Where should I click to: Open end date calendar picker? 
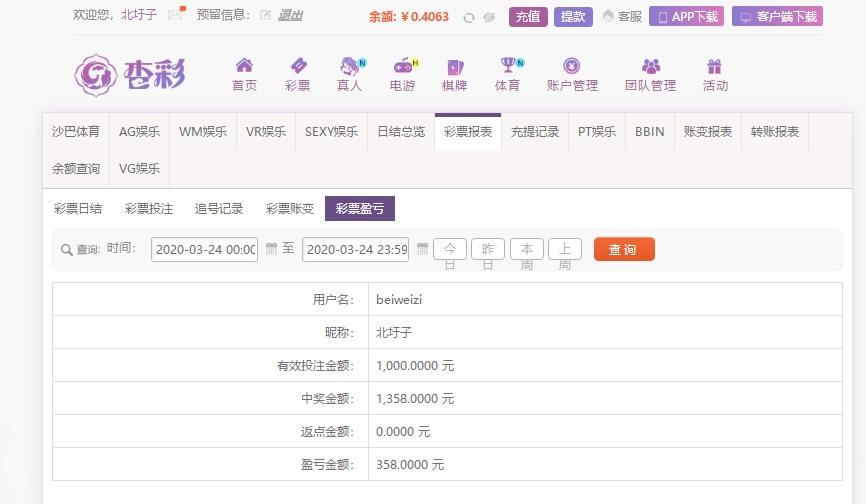tap(423, 248)
